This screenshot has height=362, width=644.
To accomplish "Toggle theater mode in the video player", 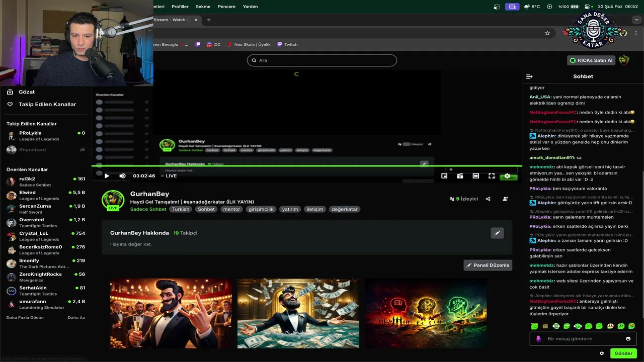I will (475, 176).
